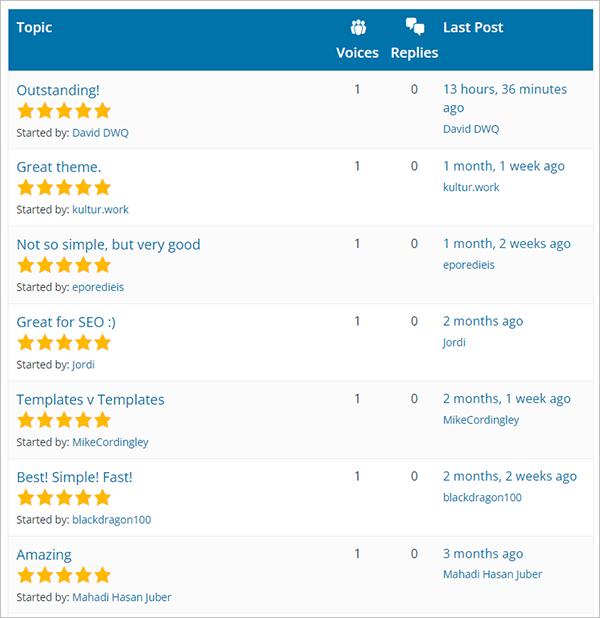The image size is (600, 618).
Task: Open the "Amazing" review topic
Action: pos(44,554)
